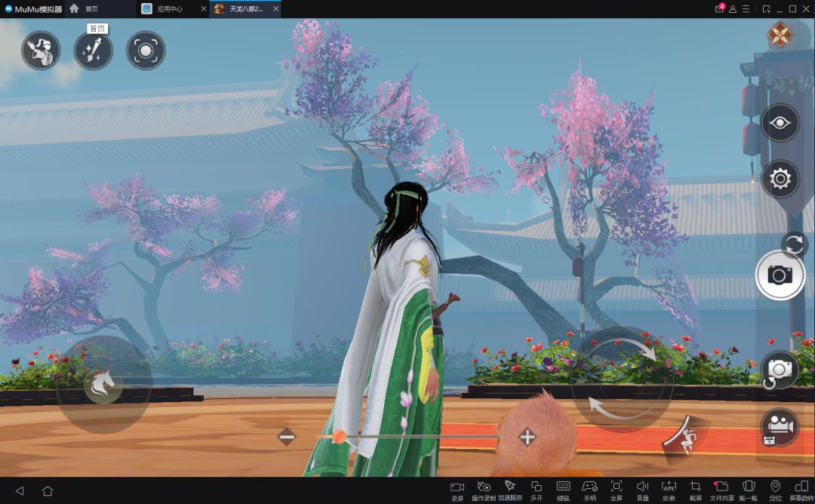Click the horse joystick knob
Viewport: 815px width, 504px height.
point(103,386)
